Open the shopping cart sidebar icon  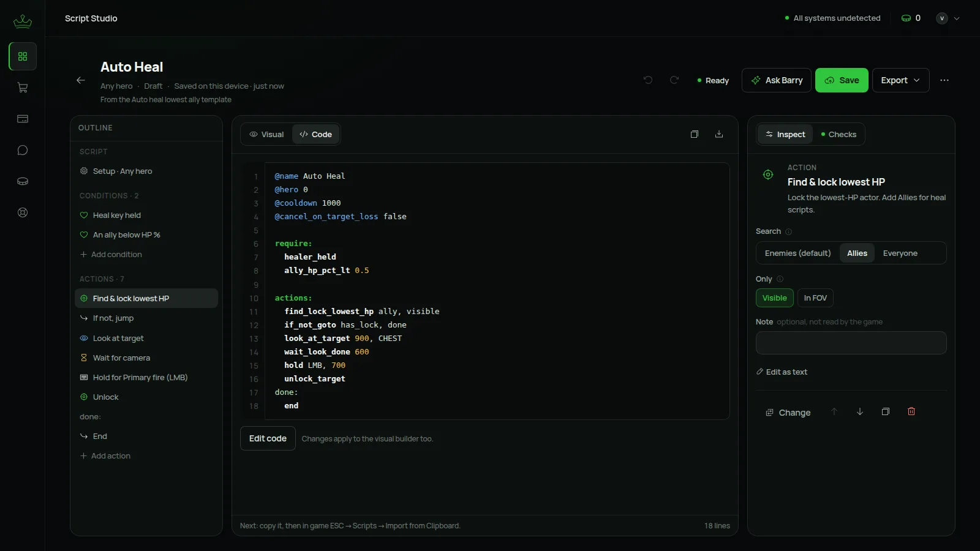23,88
